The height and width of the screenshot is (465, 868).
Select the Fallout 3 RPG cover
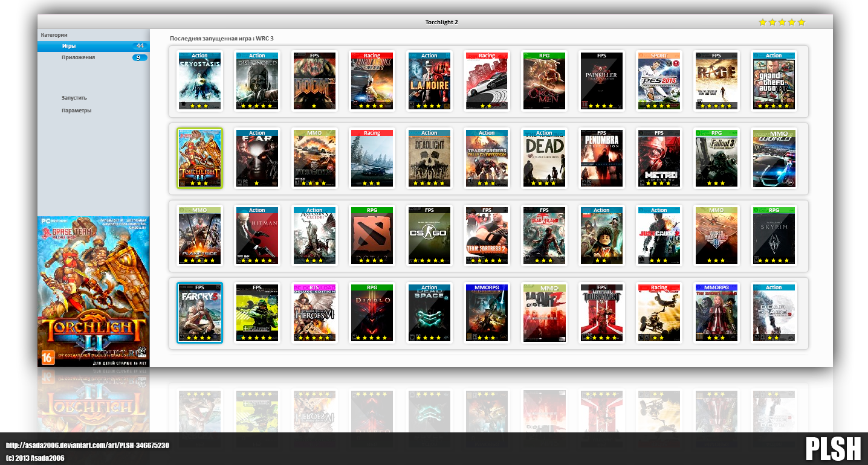716,158
